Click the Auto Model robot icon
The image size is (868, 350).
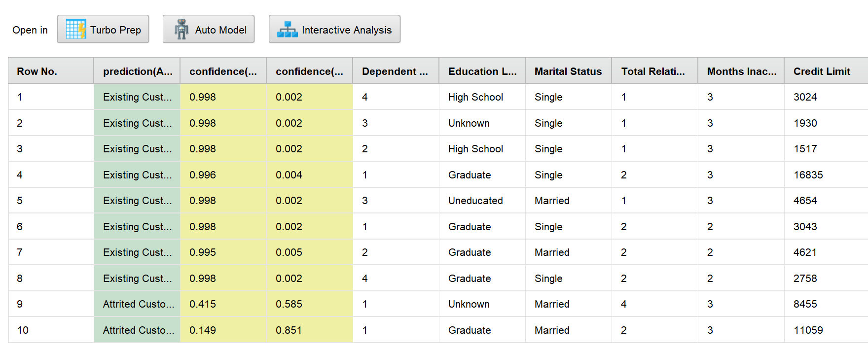(181, 30)
